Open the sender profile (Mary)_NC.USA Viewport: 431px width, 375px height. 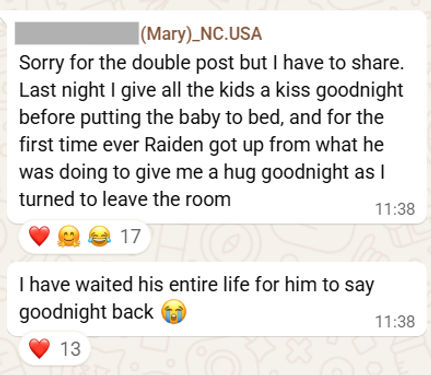201,34
